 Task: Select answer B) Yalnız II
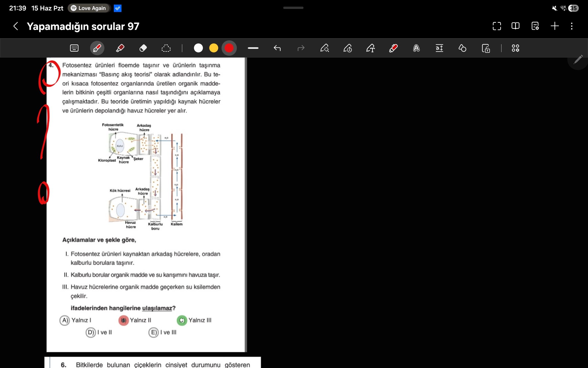point(135,320)
